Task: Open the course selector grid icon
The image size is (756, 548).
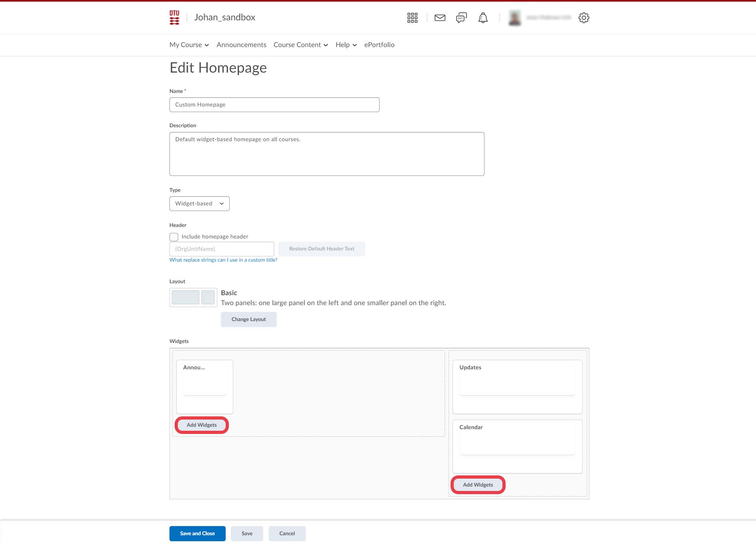Action: (412, 18)
